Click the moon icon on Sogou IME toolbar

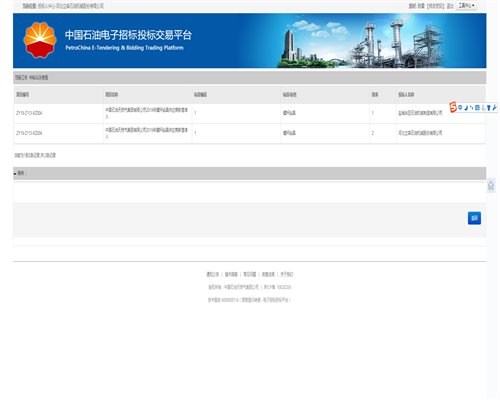click(466, 107)
